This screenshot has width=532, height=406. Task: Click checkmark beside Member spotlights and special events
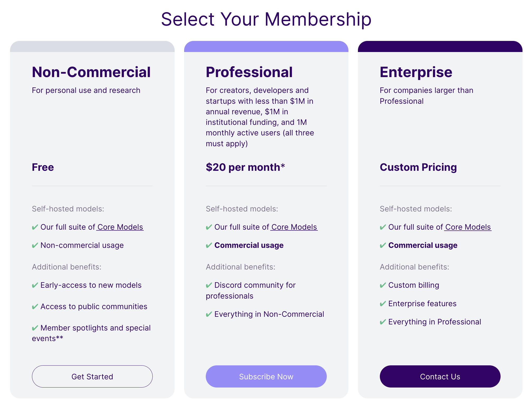(x=35, y=328)
